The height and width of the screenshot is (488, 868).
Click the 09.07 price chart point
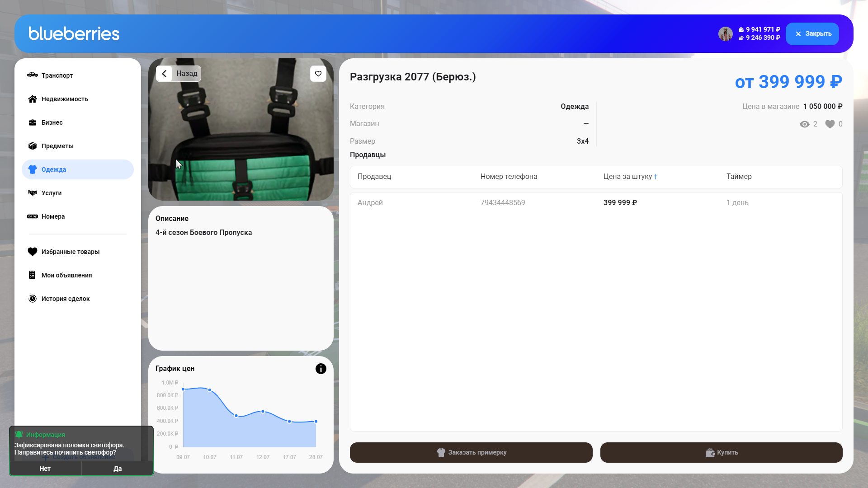click(183, 389)
